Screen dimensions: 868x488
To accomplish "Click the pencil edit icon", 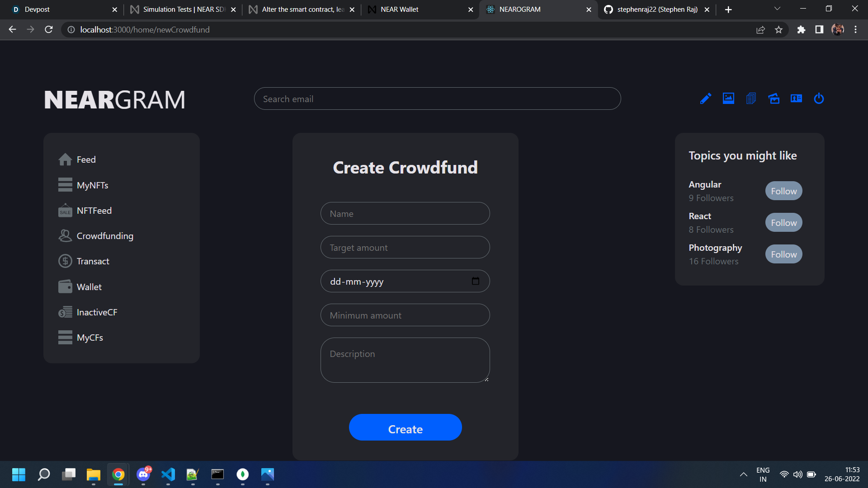I will pos(706,99).
